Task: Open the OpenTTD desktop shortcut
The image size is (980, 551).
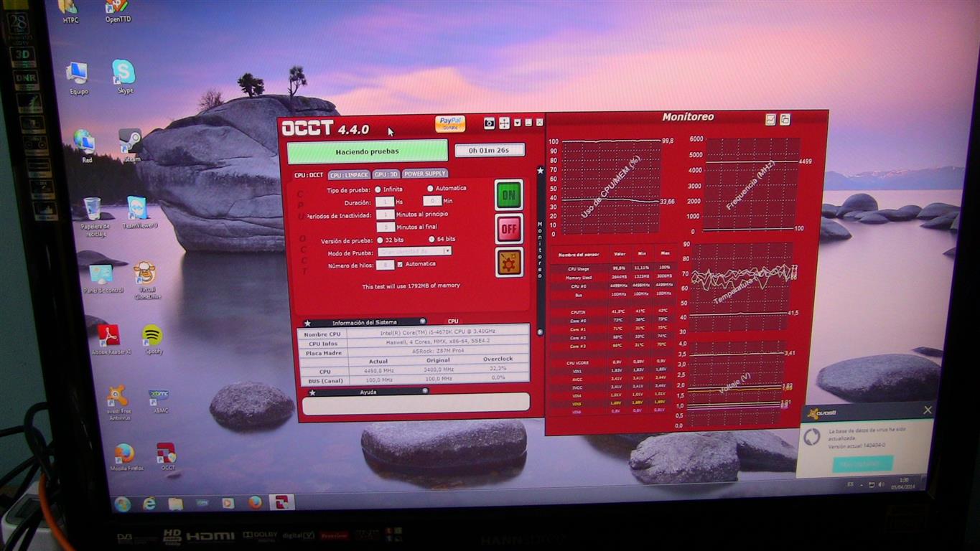Action: pyautogui.click(x=118, y=11)
